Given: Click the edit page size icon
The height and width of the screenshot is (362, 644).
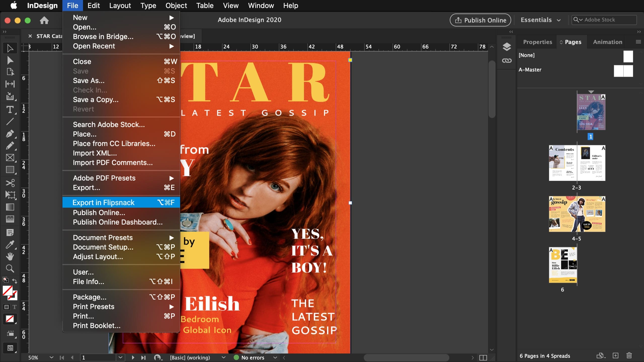Looking at the screenshot, I should [601, 355].
